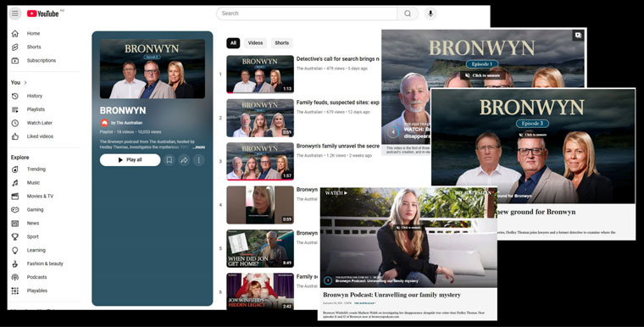Viewport: 644px width, 327px height.
Task: Click the BRONWYN playlist cover thumbnail
Action: click(153, 69)
